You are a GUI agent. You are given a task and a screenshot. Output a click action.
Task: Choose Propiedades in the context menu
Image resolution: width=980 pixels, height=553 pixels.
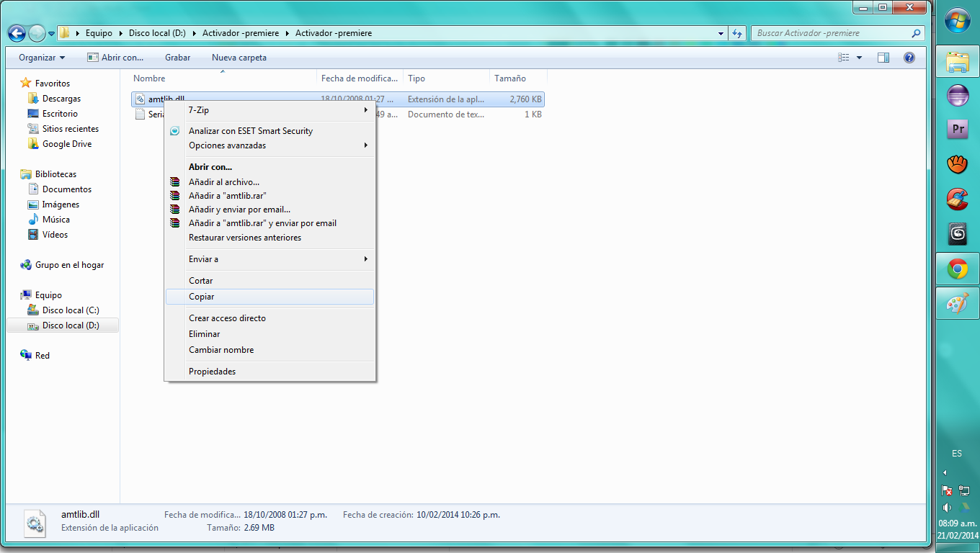click(x=270, y=372)
